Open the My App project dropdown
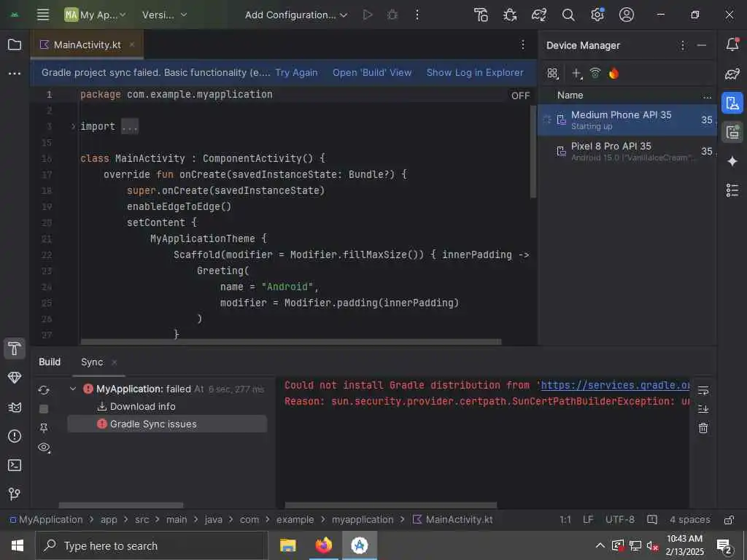The width and height of the screenshot is (747, 560). click(x=96, y=15)
